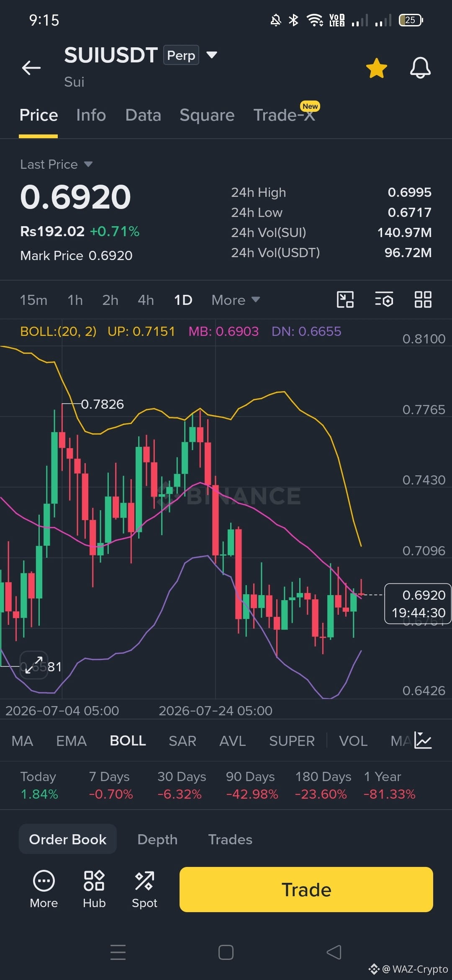452x980 pixels.
Task: Tap the 2026-07-24 05:00 date label
Action: tap(216, 711)
